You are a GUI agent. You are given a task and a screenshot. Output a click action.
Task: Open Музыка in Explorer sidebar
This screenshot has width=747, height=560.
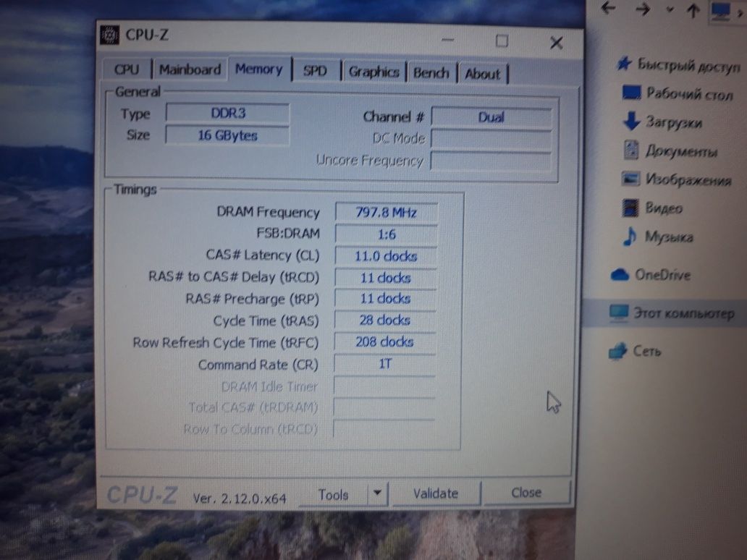[x=669, y=237]
